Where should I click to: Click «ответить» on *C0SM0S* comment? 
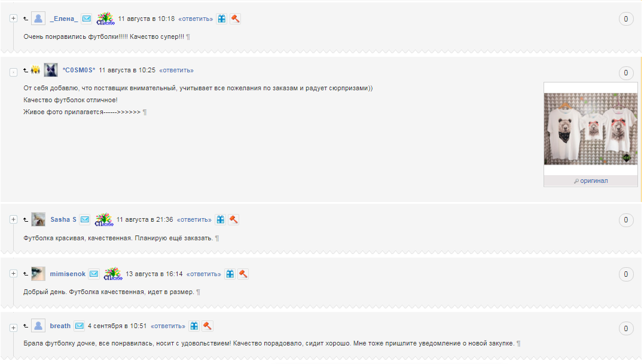click(x=176, y=71)
